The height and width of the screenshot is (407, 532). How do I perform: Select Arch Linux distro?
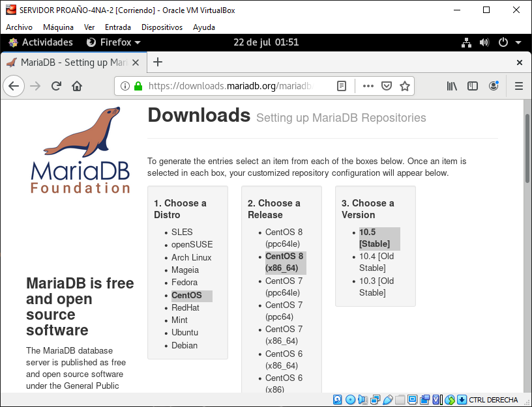[x=192, y=258]
